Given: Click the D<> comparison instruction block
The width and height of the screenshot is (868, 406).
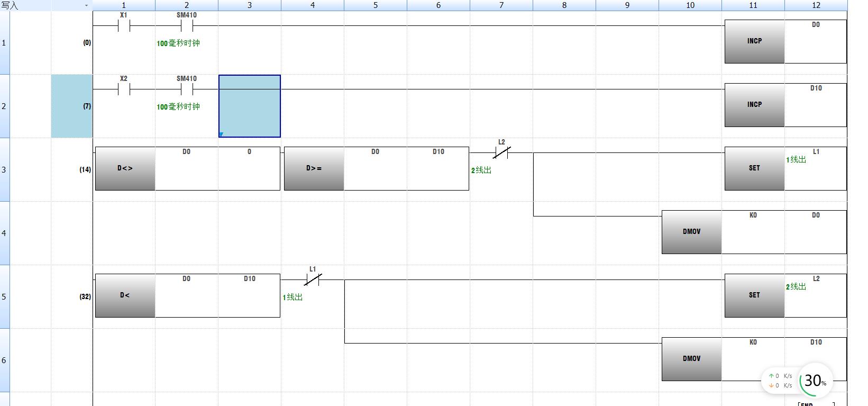Looking at the screenshot, I should (125, 168).
